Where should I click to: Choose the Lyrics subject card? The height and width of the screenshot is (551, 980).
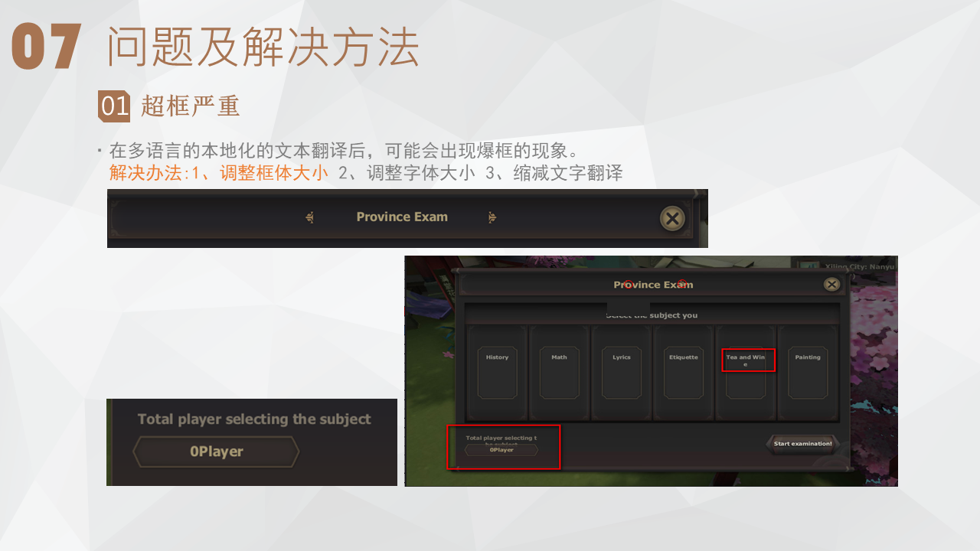[x=621, y=373]
